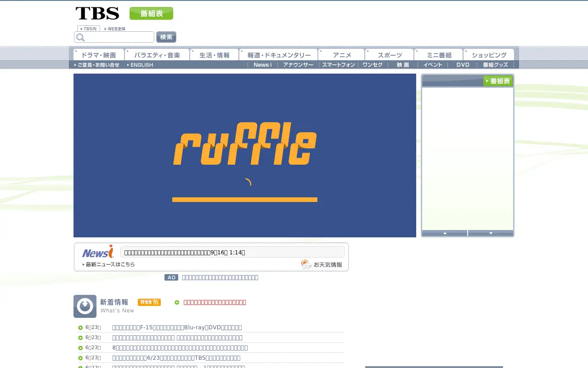Open the アニメ navigation tab
The height and width of the screenshot is (368, 588).
341,55
